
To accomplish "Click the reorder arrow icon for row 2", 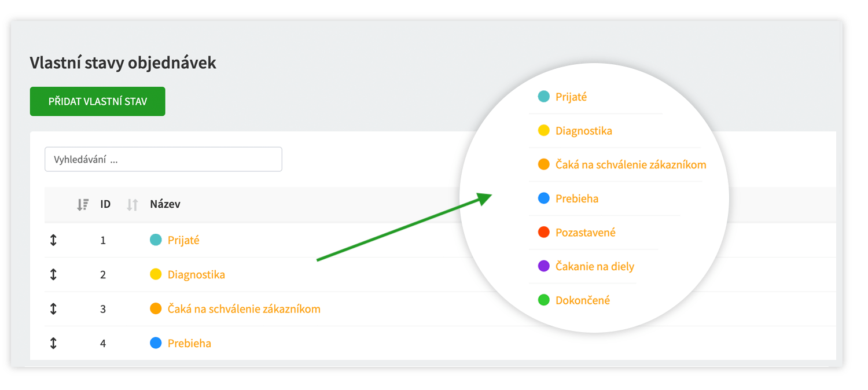I will (53, 274).
